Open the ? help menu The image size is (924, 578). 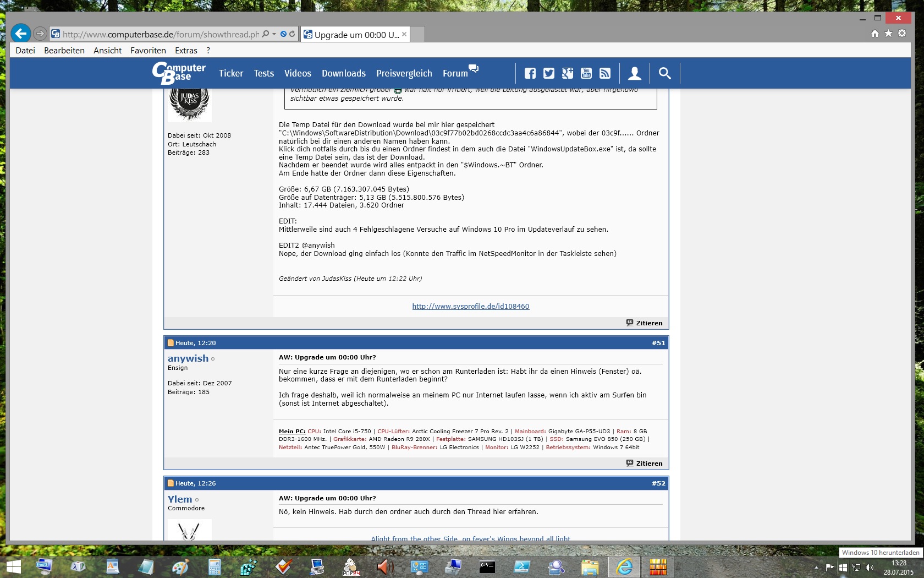(x=208, y=50)
